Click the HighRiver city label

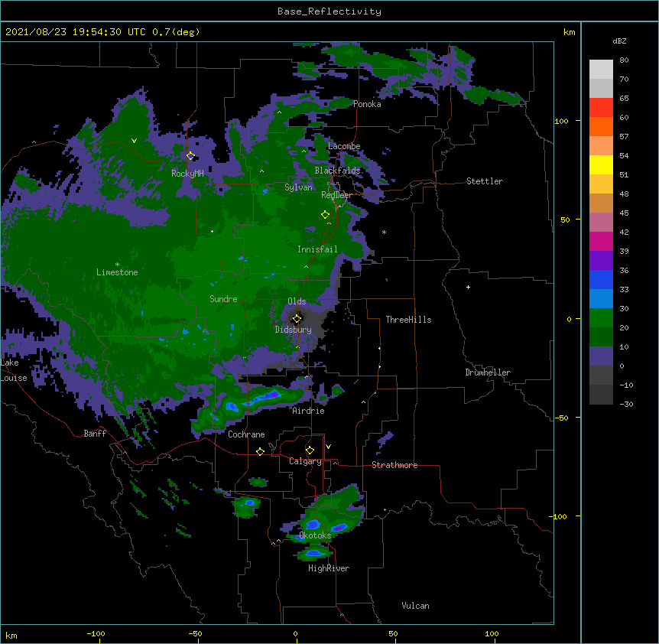click(x=329, y=568)
